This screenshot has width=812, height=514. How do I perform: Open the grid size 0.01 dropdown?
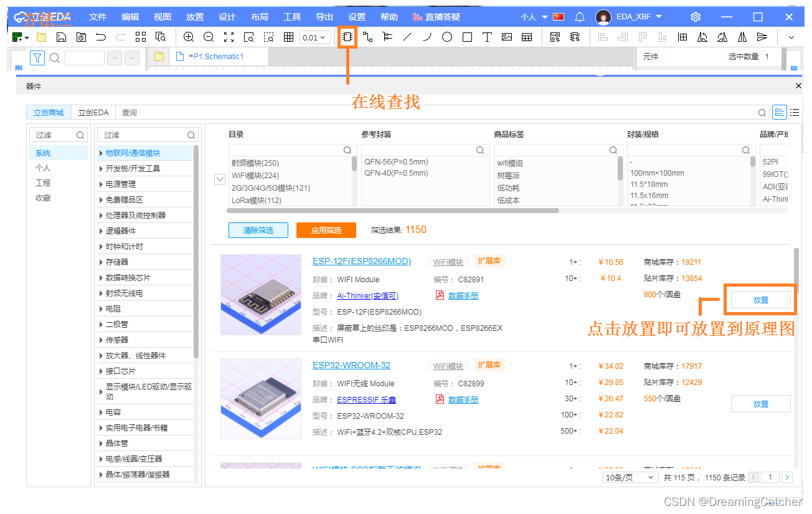click(314, 37)
